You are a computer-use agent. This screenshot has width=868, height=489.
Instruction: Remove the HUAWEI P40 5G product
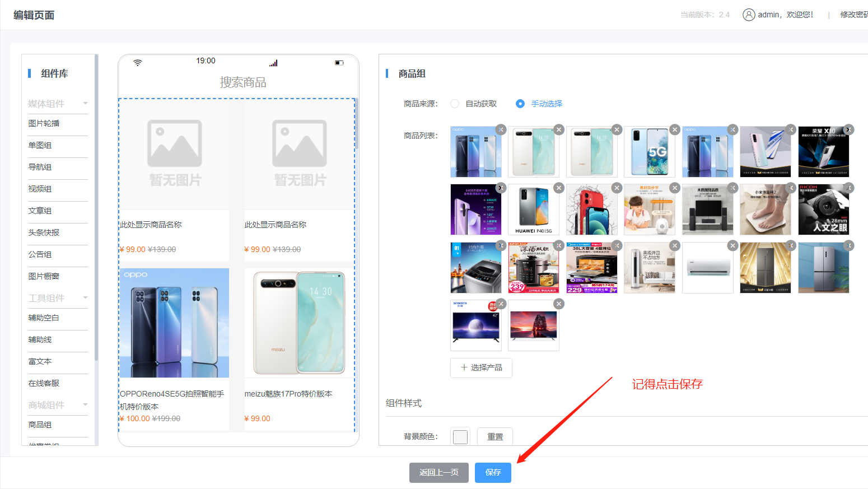tap(559, 188)
